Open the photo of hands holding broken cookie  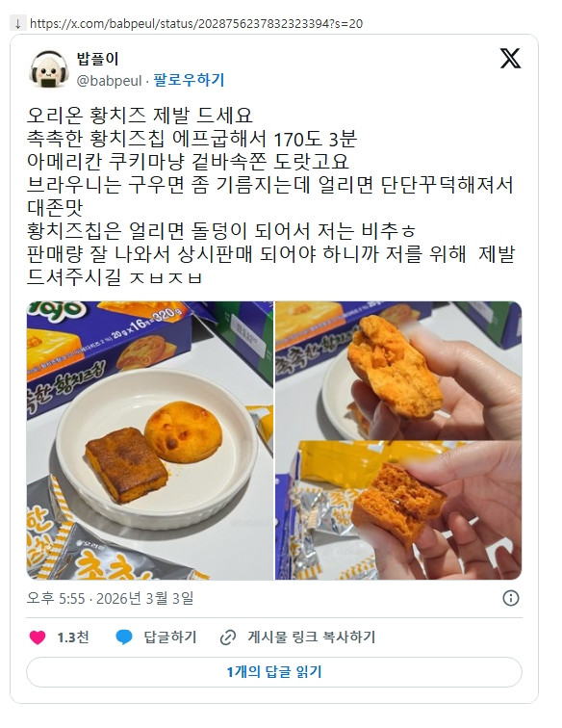tap(398, 440)
